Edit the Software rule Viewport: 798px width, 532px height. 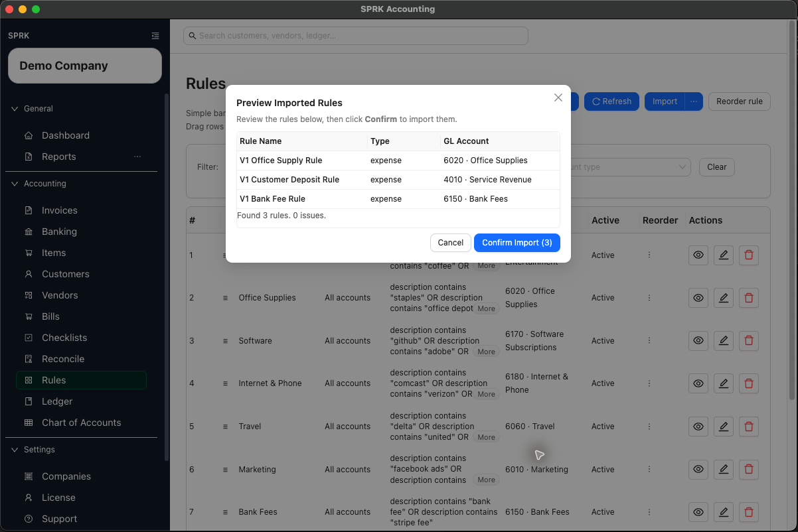(724, 341)
